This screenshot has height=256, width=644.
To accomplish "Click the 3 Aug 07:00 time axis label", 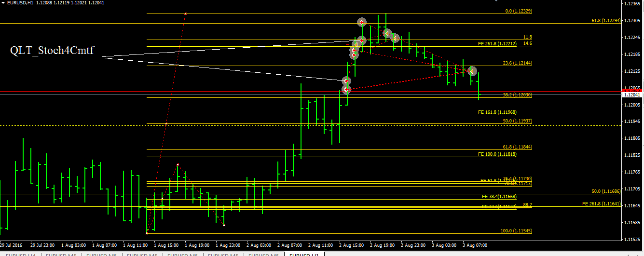I will coord(476,244).
